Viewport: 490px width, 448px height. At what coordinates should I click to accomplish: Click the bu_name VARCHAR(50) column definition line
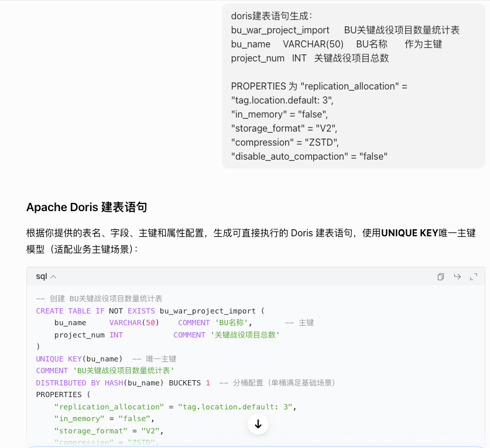(x=184, y=323)
